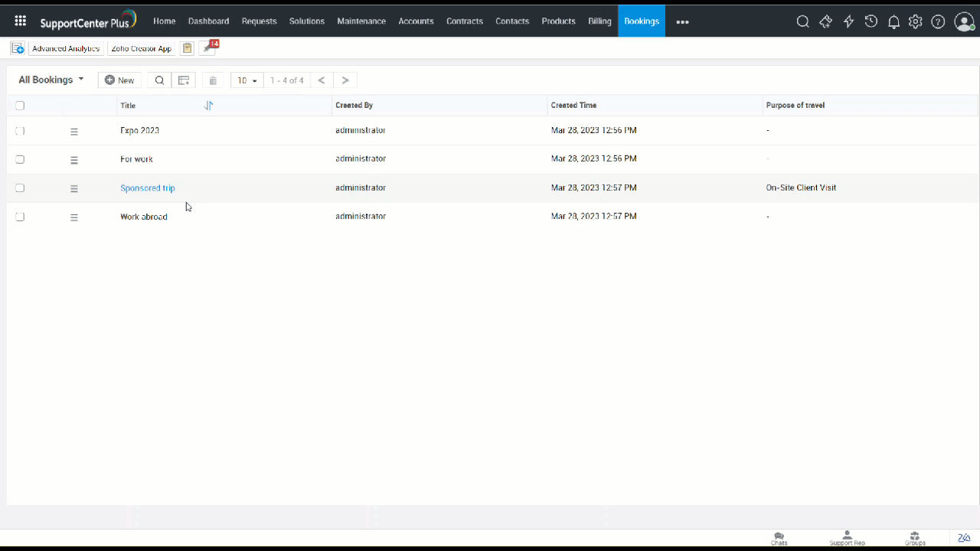Screen dimensions: 980x551
Task: Open the Sponsored trip booking link
Action: [x=147, y=188]
